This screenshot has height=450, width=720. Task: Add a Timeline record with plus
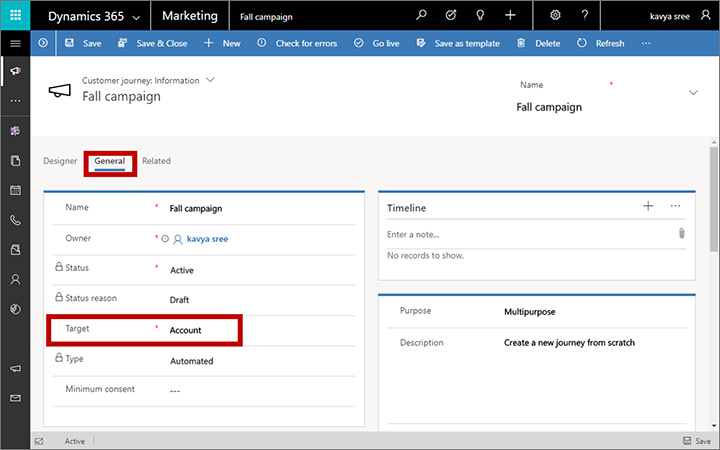(648, 206)
